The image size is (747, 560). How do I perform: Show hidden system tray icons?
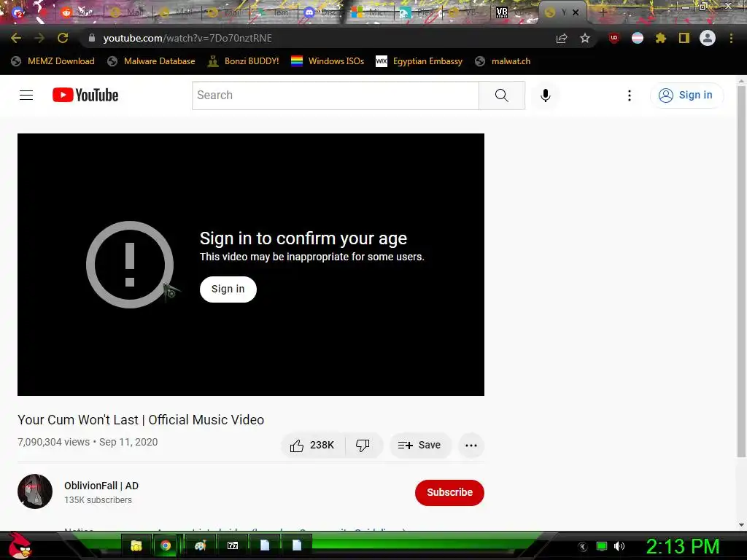[582, 547]
